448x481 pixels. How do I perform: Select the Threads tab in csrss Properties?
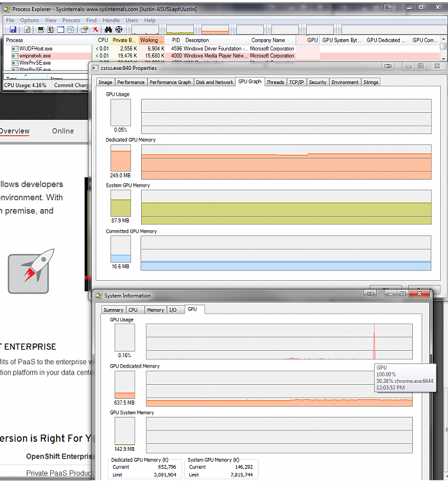coord(275,82)
